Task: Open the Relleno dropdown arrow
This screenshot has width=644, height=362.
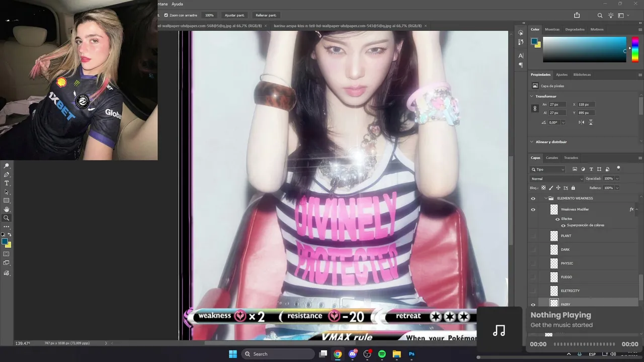Action: (x=617, y=188)
